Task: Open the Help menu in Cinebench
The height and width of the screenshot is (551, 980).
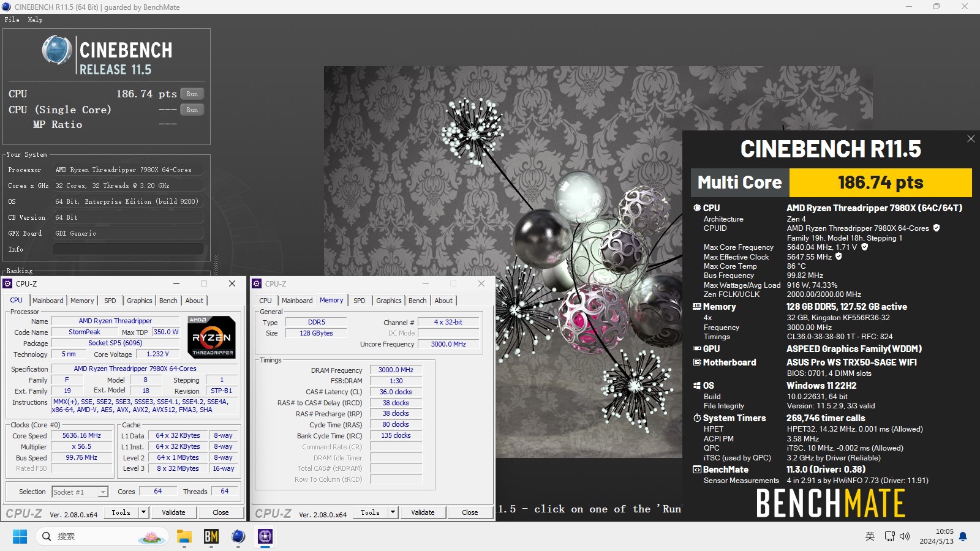Action: click(x=35, y=20)
